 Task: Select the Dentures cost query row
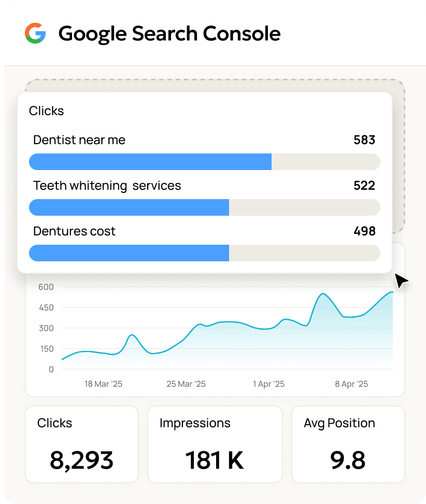click(74, 231)
